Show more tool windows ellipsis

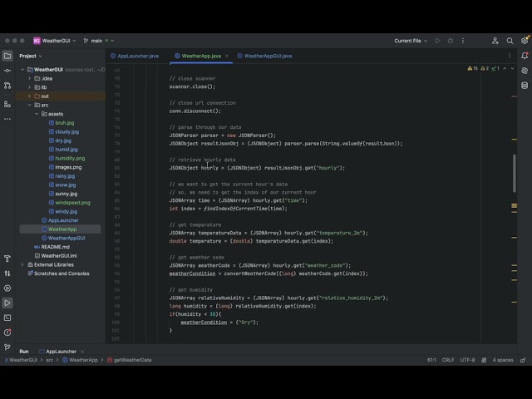pyautogui.click(x=7, y=119)
